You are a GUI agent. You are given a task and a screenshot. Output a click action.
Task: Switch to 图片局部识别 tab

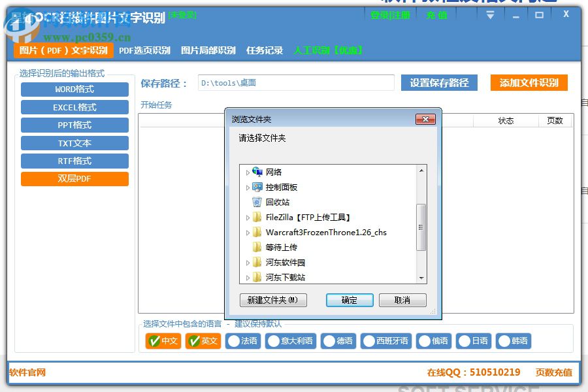click(x=208, y=50)
